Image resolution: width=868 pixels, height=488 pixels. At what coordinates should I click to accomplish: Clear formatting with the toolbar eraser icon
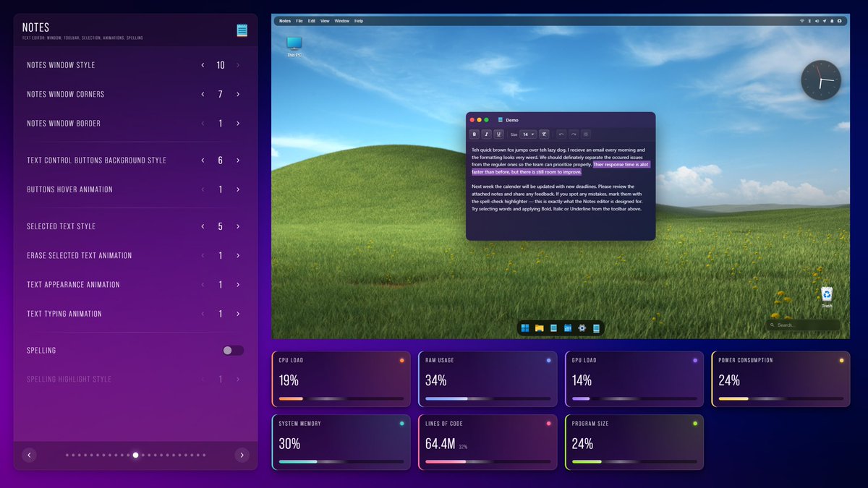tap(544, 134)
